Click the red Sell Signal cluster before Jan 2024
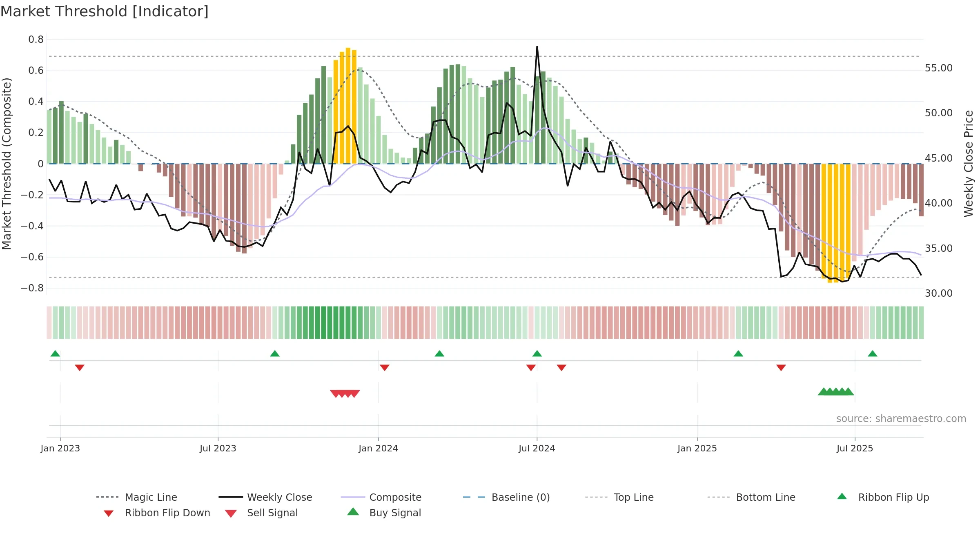This screenshot has width=980, height=551. [345, 393]
